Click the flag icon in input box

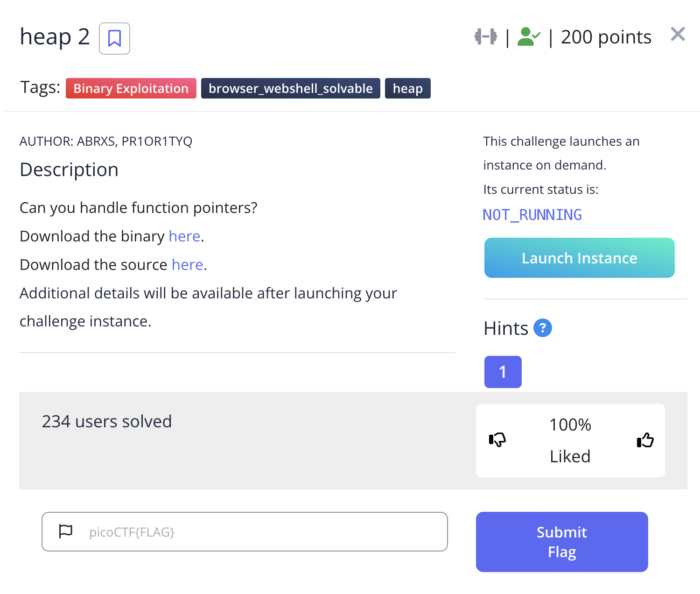click(66, 531)
